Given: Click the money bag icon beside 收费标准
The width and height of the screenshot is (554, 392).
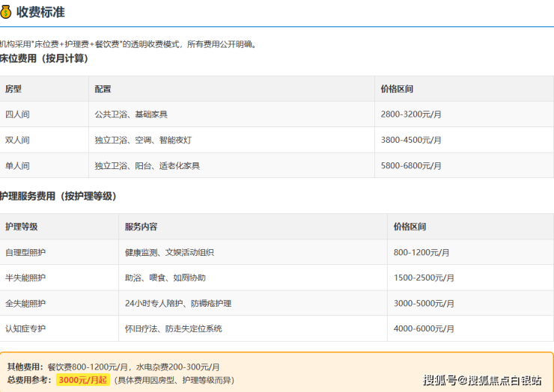Looking at the screenshot, I should (x=6, y=12).
